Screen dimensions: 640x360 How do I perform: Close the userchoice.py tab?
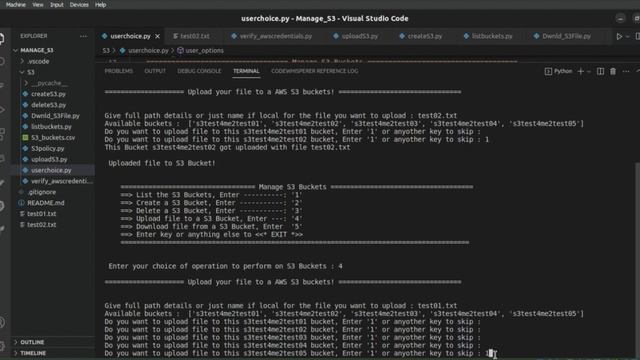pos(158,36)
